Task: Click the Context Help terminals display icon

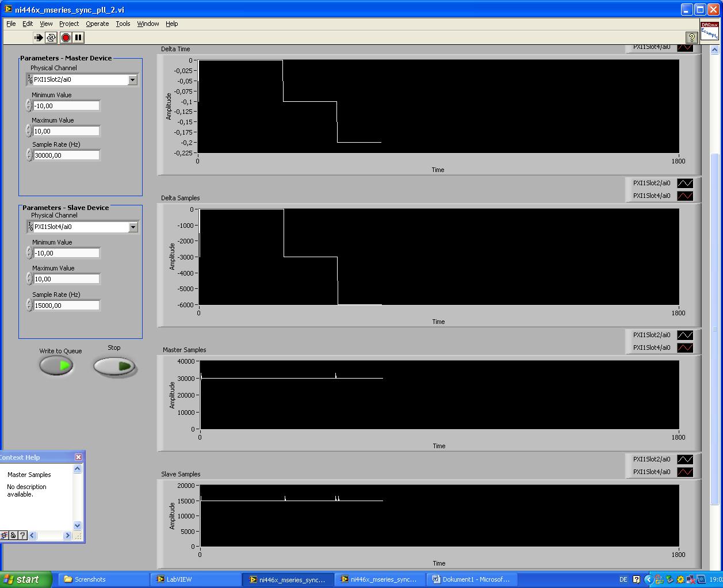Action: (4, 535)
